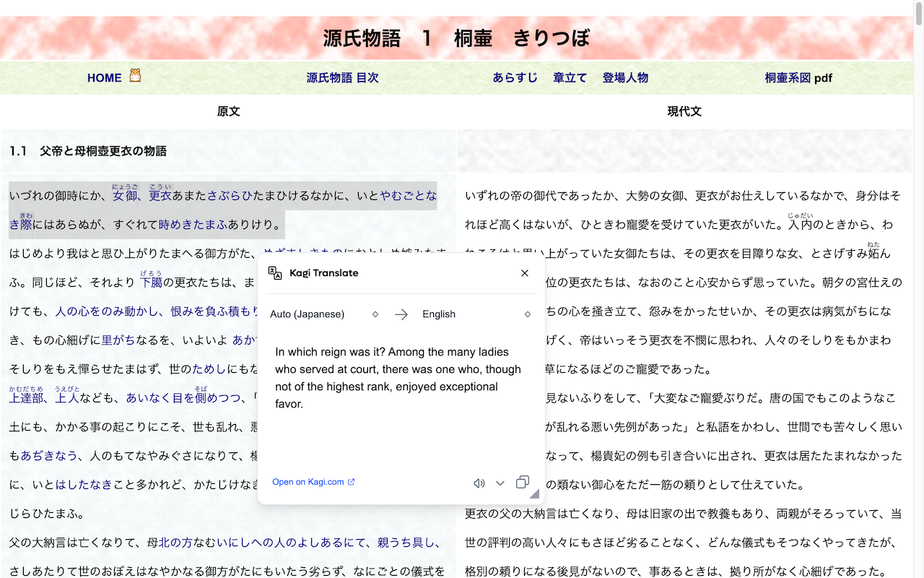Screen dimensions: 924x578
Task: Click the Open on Kagi.com link
Action: click(306, 481)
